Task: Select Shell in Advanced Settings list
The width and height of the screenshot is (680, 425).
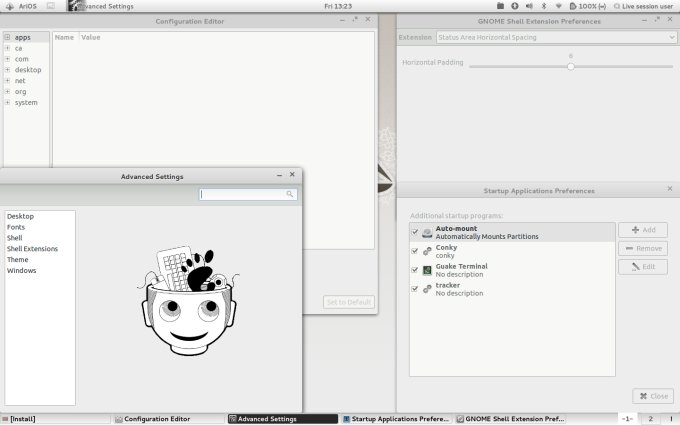Action: click(x=15, y=238)
